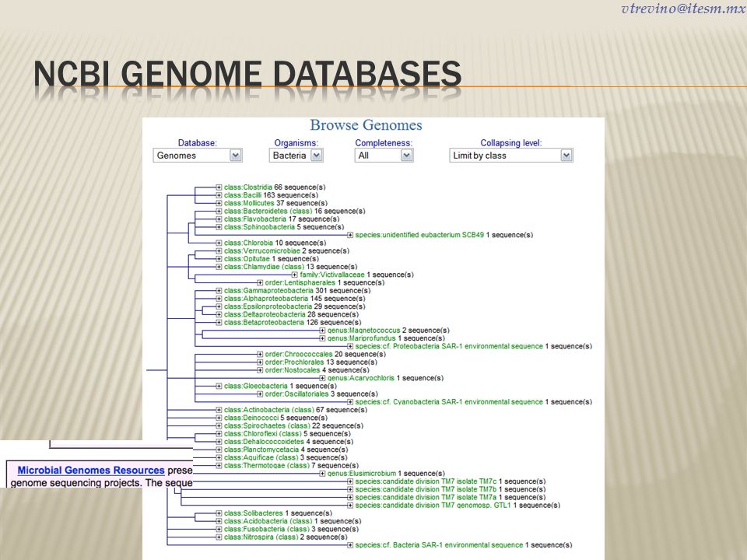Open class:Aquificae (class) link
The image size is (747, 560).
(x=261, y=457)
